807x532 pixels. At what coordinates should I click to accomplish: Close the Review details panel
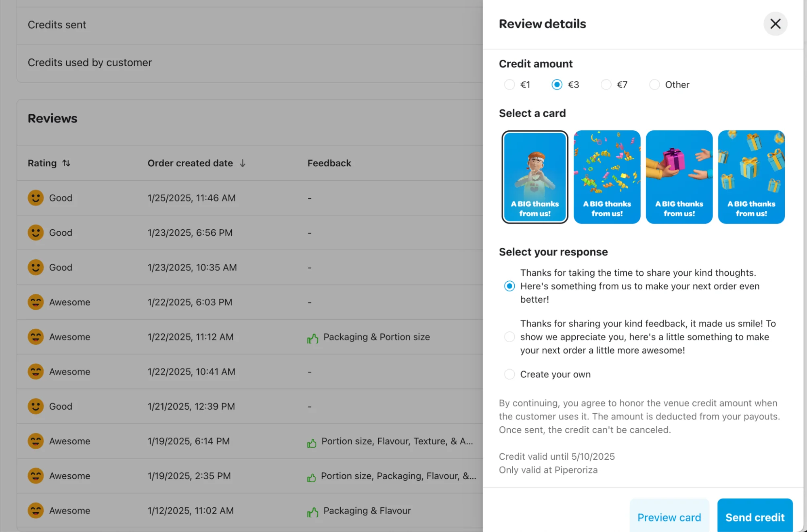click(x=775, y=24)
